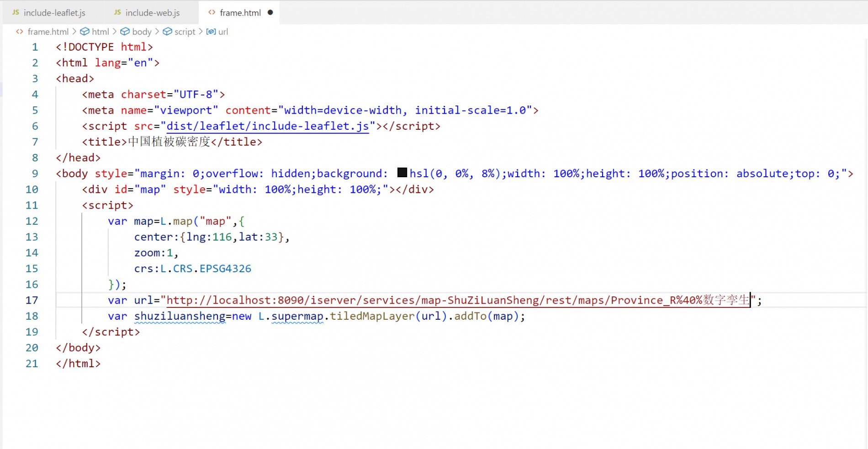Click the id="map" attribute
This screenshot has height=449, width=868.
tap(140, 189)
